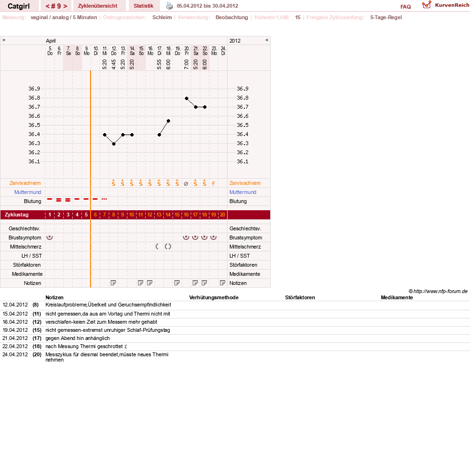The height and width of the screenshot is (476, 470).
Task: Open the note icon on 16 April
Action: pos(150,283)
